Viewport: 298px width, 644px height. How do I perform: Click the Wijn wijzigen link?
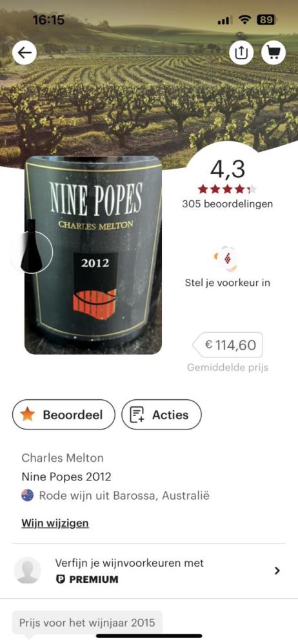coord(55,523)
